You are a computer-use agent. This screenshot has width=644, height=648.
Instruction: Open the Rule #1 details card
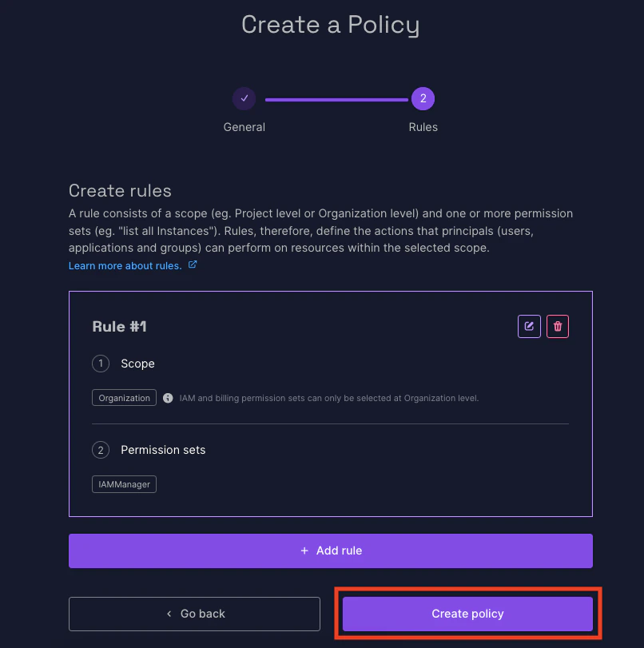119,326
